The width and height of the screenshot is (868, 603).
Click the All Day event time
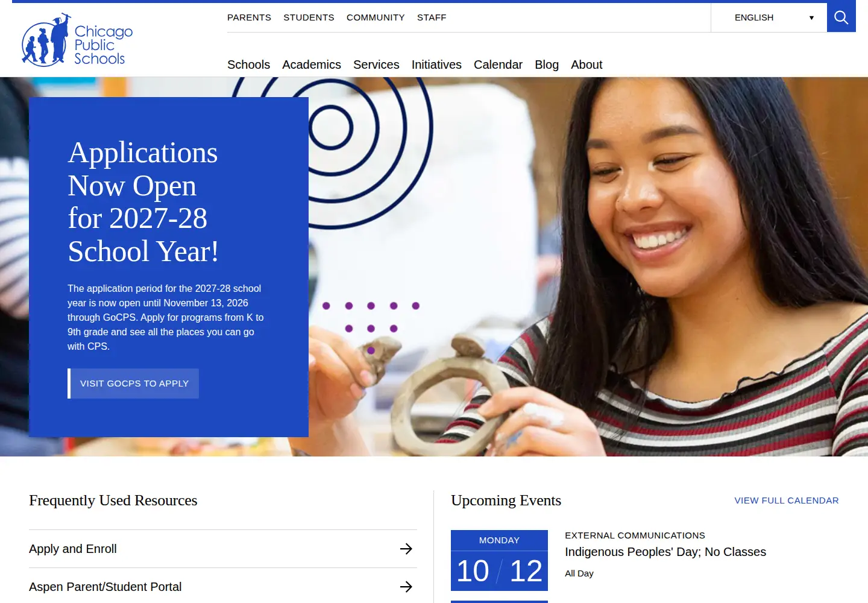click(x=579, y=573)
